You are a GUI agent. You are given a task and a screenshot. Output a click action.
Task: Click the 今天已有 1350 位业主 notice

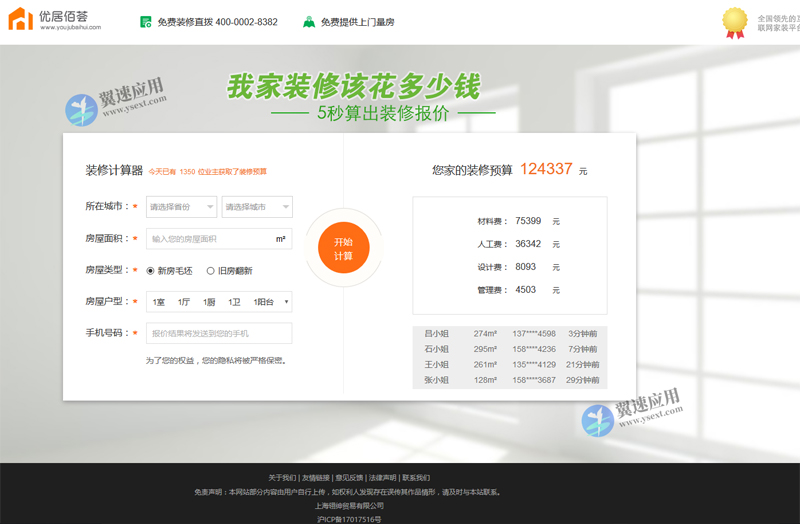pos(208,172)
